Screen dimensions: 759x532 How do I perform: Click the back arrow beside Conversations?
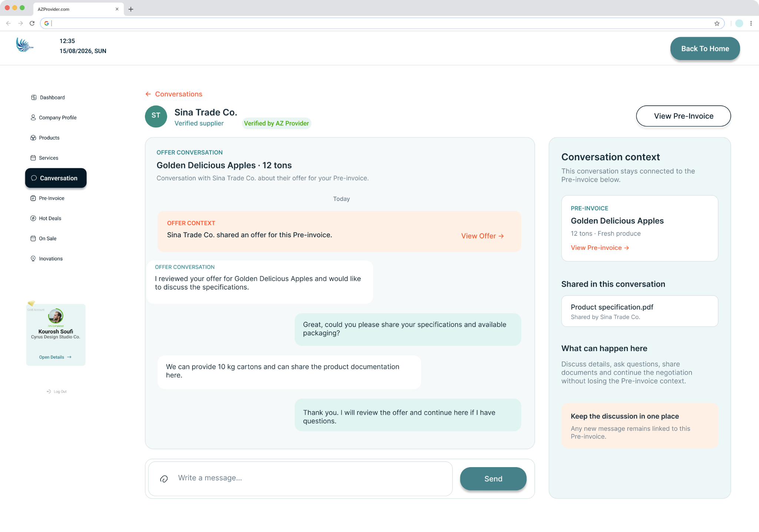point(148,94)
